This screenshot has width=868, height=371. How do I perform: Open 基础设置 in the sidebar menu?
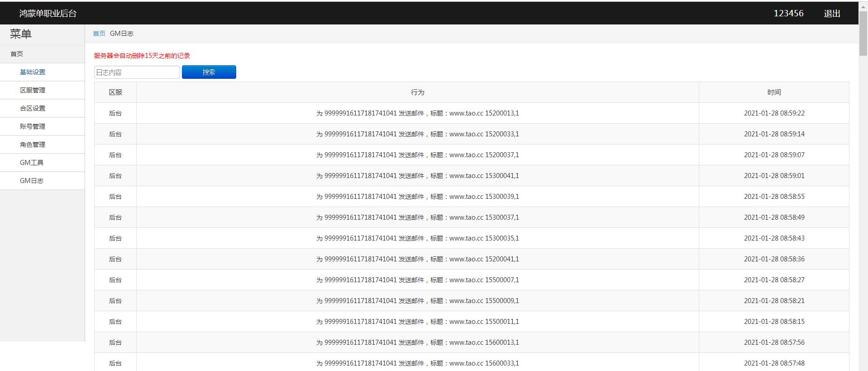click(x=33, y=72)
